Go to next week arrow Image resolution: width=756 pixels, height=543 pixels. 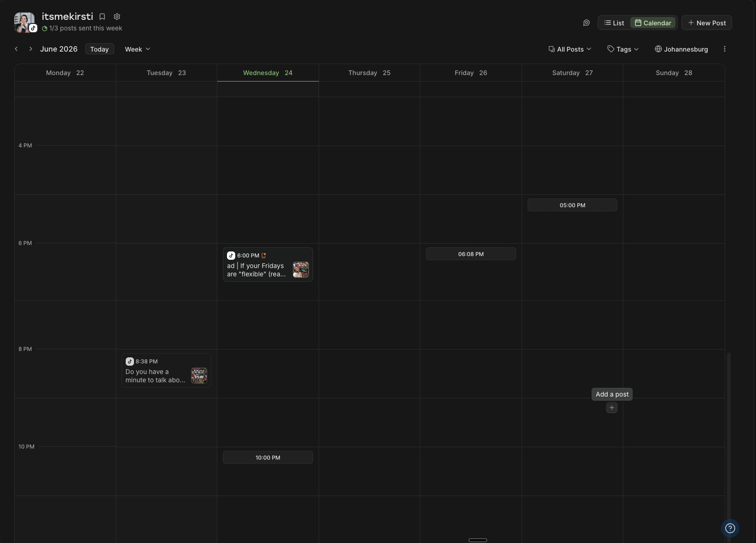coord(30,49)
